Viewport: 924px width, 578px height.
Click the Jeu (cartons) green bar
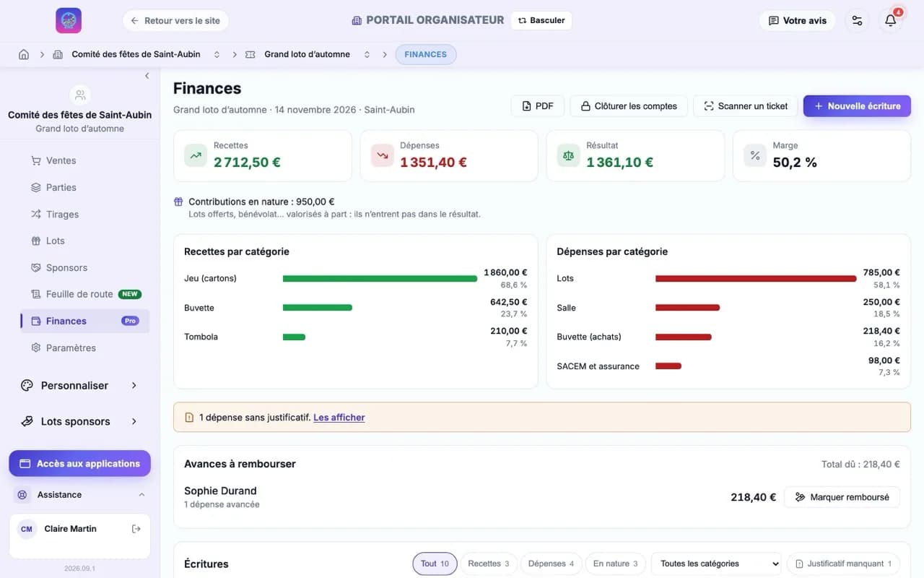380,278
